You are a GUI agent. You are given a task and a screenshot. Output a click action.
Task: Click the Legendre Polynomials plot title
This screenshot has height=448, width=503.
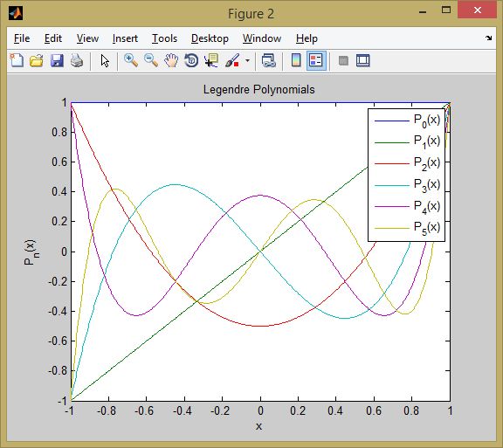coord(258,89)
